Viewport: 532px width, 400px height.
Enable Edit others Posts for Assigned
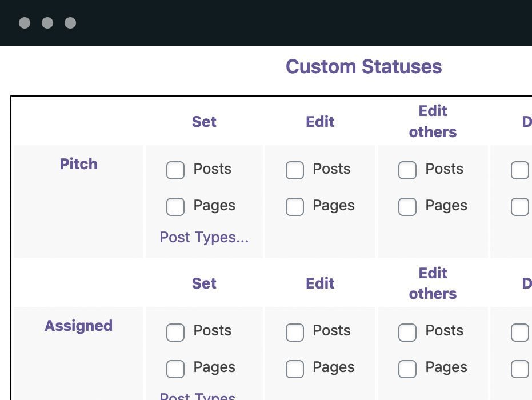tap(407, 332)
